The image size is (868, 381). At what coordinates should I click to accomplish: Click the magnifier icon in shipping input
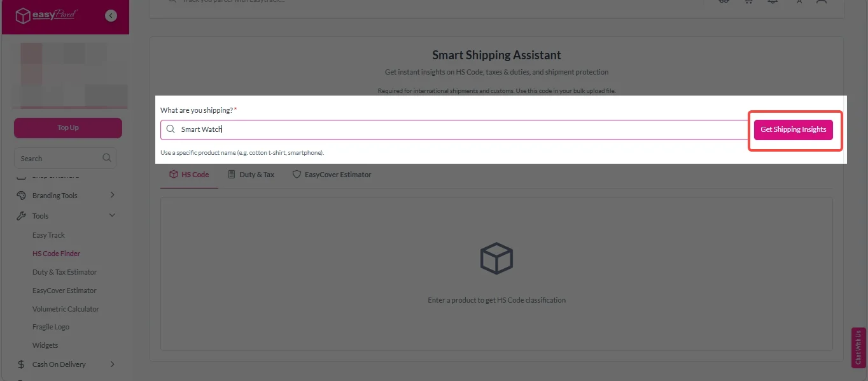(x=170, y=129)
